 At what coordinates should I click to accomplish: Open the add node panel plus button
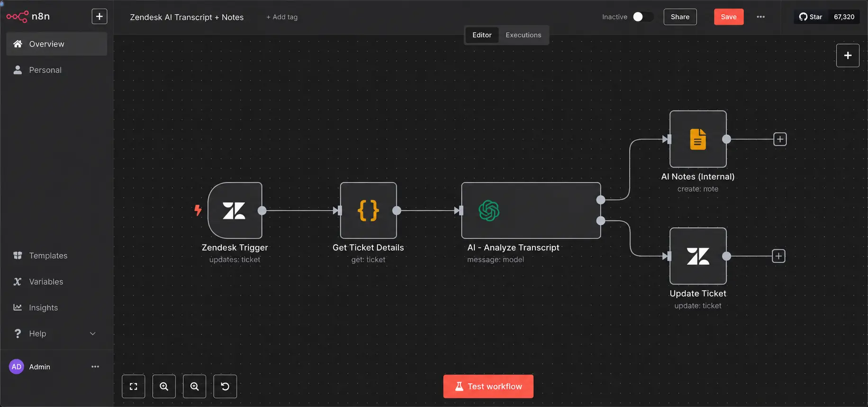click(848, 55)
